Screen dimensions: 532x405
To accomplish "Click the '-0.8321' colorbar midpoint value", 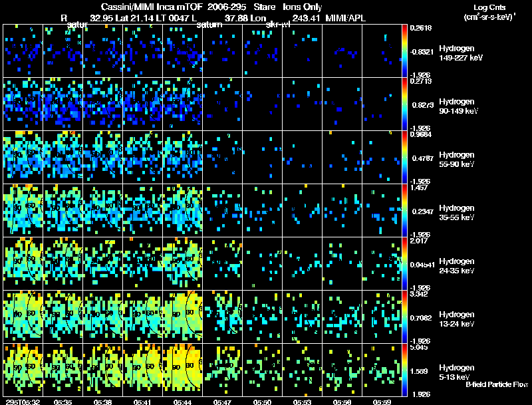I will click(x=422, y=52).
